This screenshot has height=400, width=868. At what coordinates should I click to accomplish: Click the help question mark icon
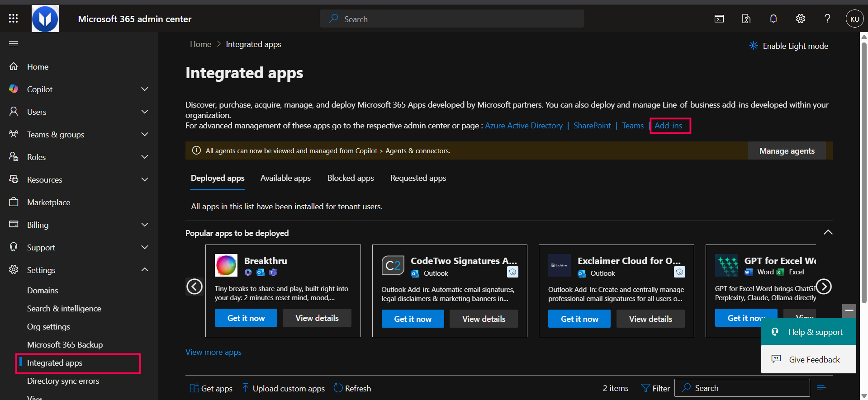coord(827,19)
